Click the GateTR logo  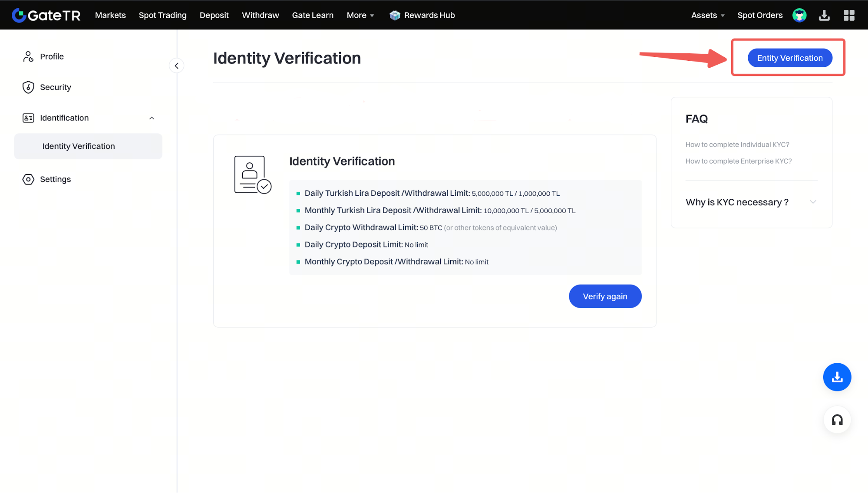click(46, 15)
